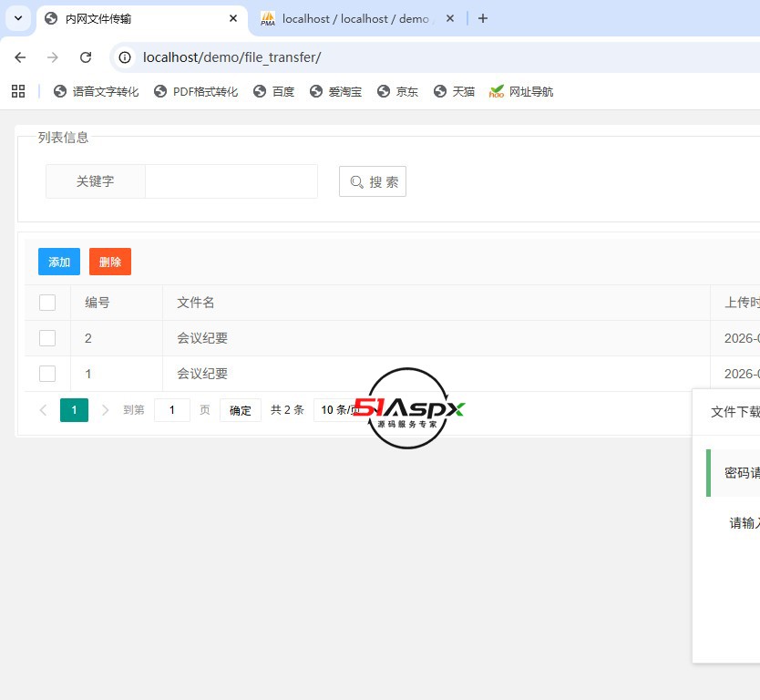
Task: Check the checkbox for file row 编号 2
Action: click(x=47, y=337)
